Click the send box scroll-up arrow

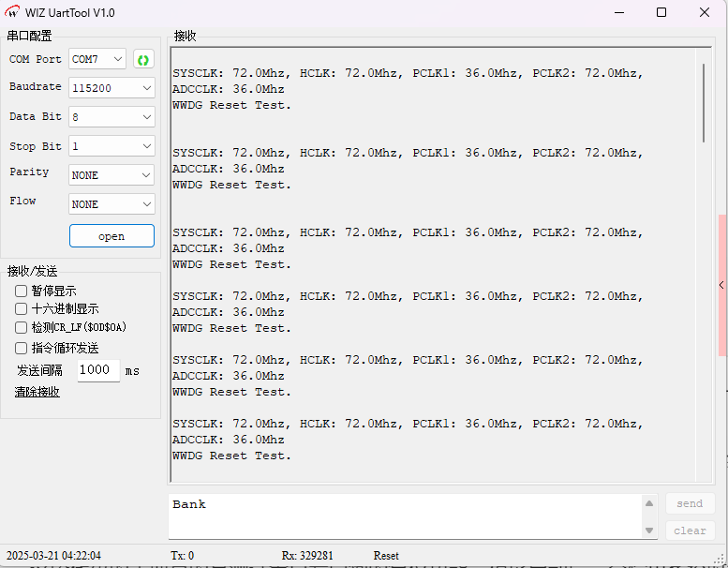click(649, 504)
